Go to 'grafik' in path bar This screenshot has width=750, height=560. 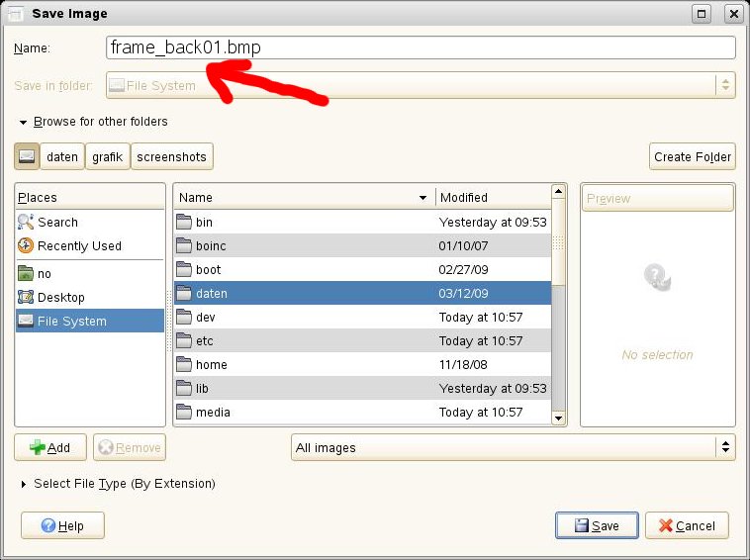pos(108,156)
